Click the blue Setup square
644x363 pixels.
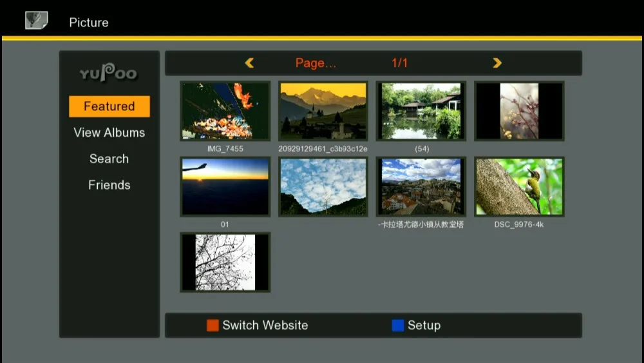tap(397, 325)
